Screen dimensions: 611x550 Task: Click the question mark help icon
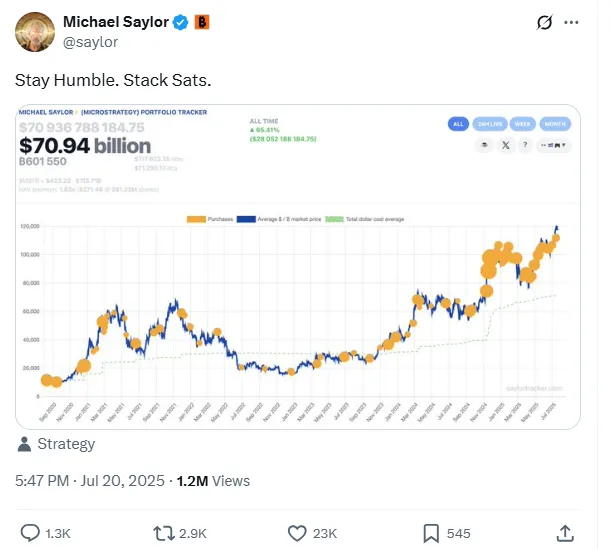(524, 146)
